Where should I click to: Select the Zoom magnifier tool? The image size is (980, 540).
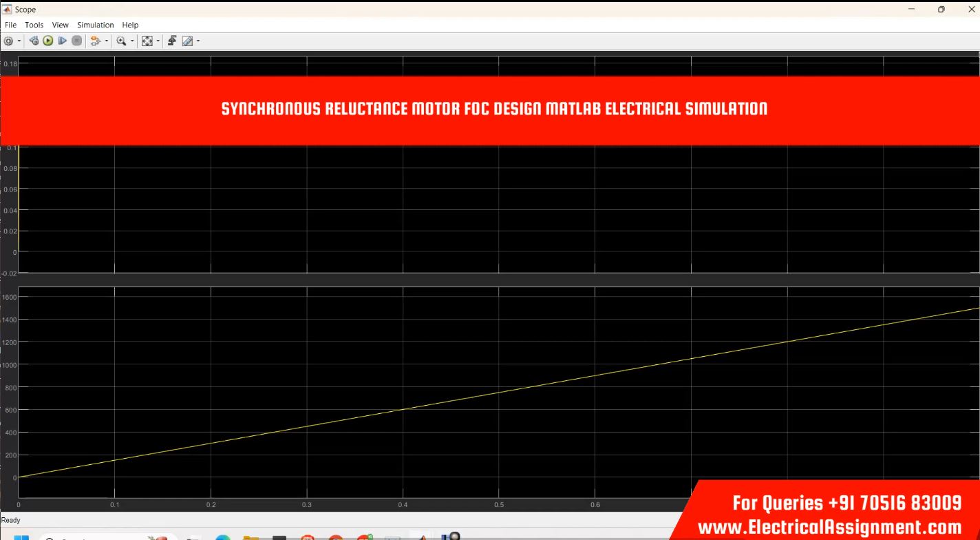[x=121, y=41]
